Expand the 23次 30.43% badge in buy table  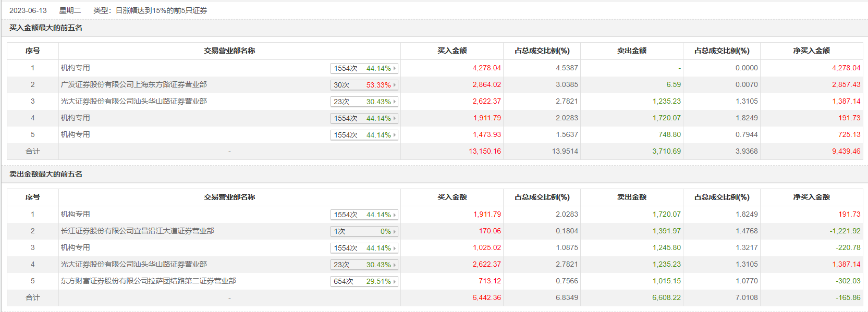click(364, 102)
